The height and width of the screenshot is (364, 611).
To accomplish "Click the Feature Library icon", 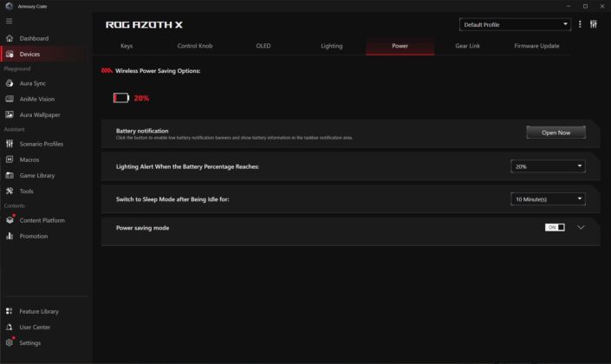I will click(x=10, y=311).
